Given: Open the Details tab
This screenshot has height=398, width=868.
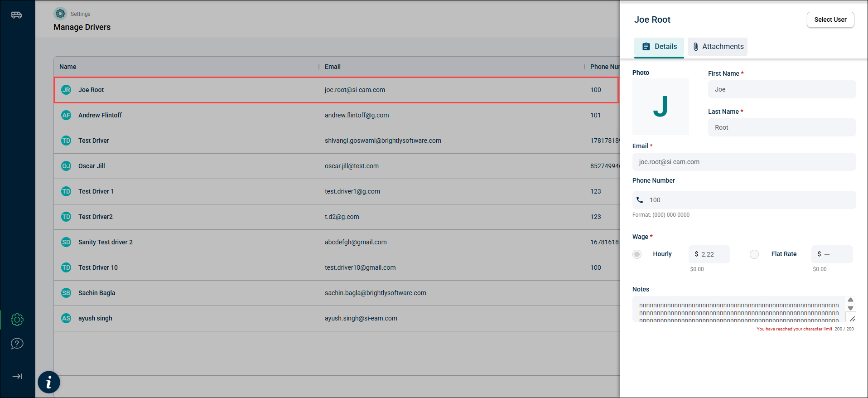Looking at the screenshot, I should (659, 47).
